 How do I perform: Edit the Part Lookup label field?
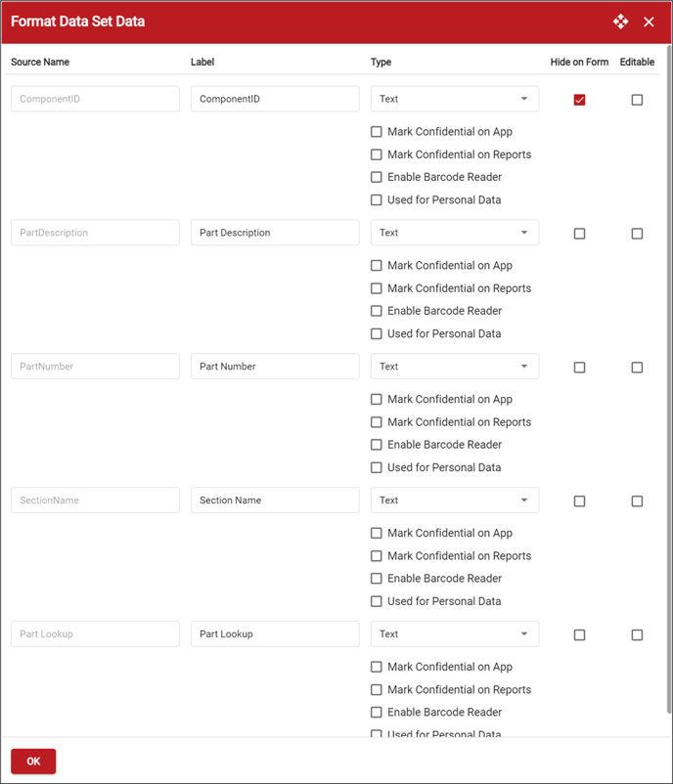(x=275, y=633)
